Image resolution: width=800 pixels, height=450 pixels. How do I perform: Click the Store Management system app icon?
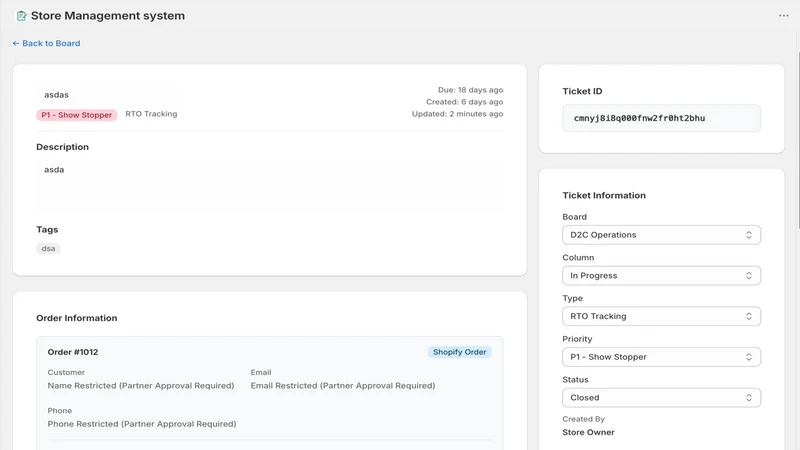(x=21, y=16)
